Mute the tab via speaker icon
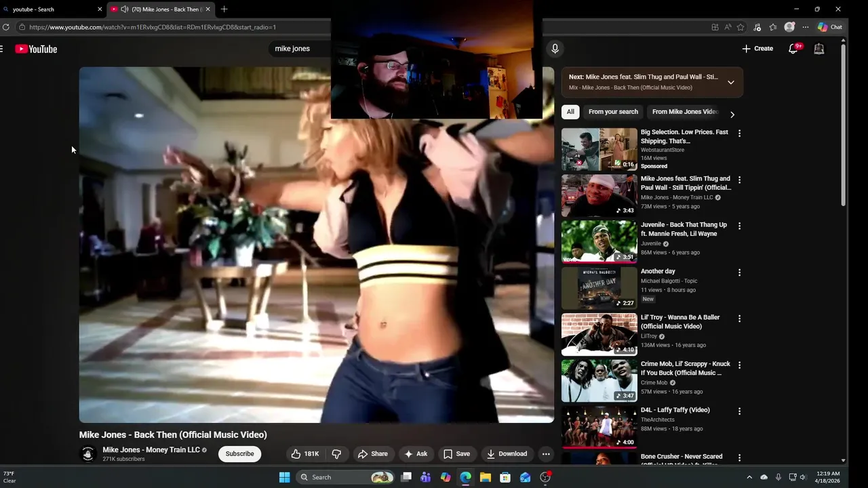Image resolution: width=868 pixels, height=488 pixels. [x=125, y=9]
